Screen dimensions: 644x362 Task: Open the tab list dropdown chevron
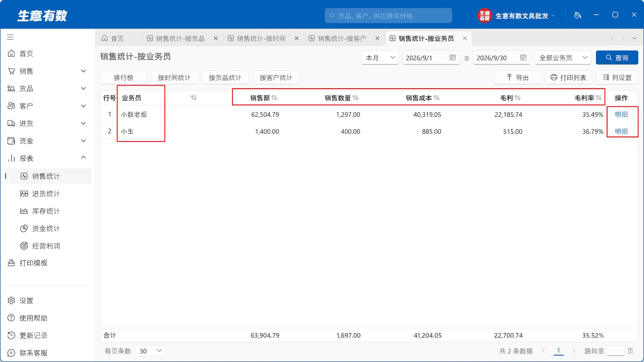click(x=635, y=38)
